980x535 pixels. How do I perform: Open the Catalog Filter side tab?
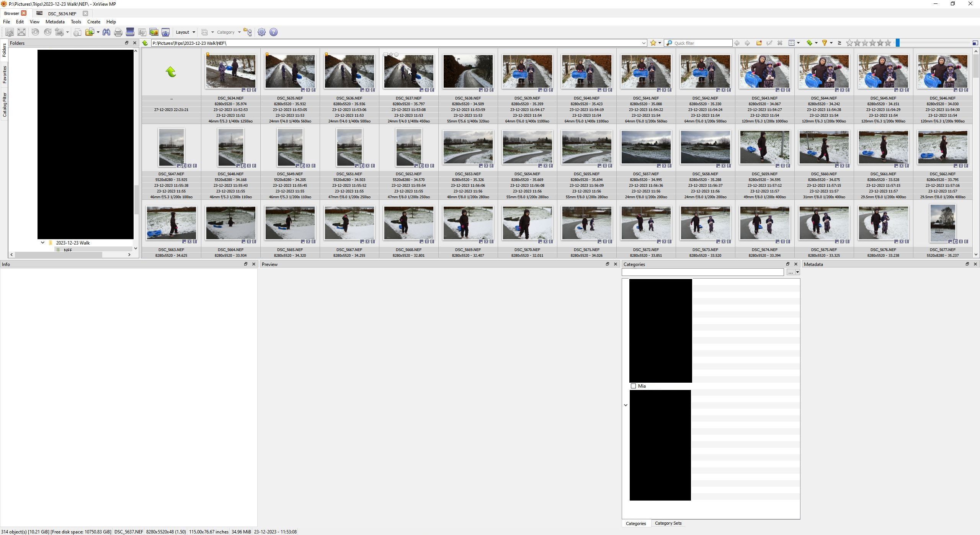click(5, 104)
